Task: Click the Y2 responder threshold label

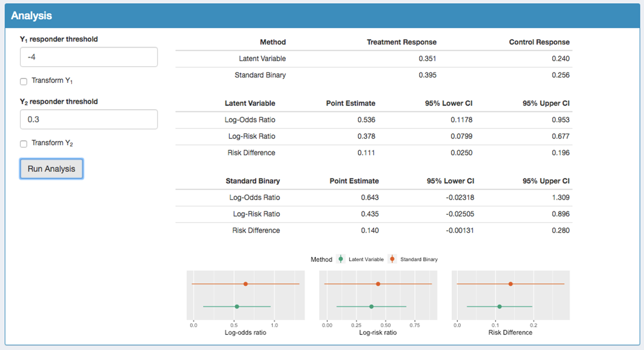Action: pyautogui.click(x=59, y=101)
